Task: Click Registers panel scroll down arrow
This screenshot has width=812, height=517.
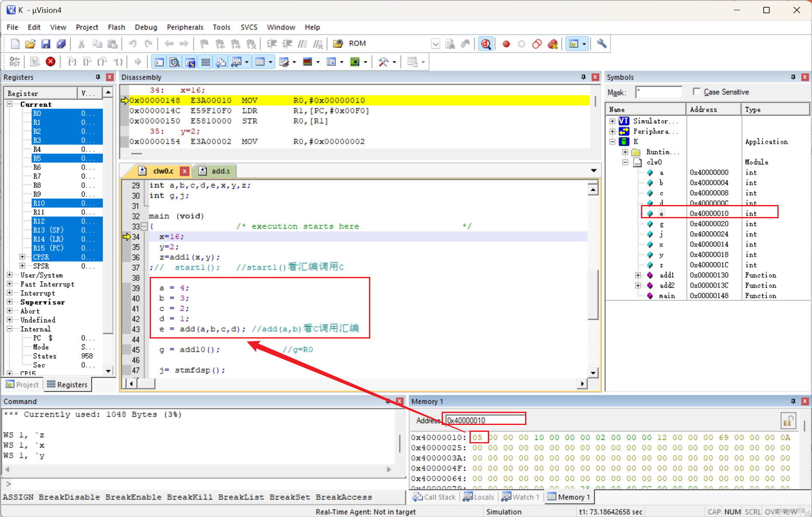Action: pos(108,371)
